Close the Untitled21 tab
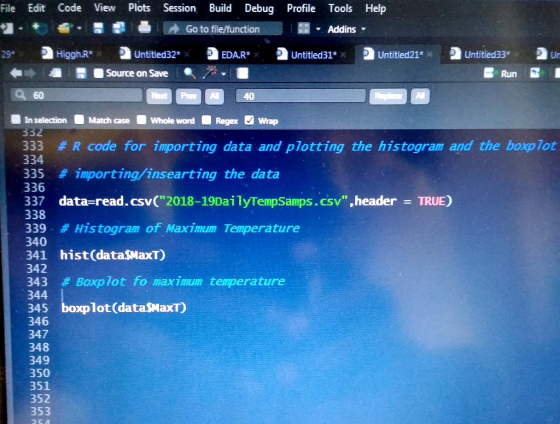This screenshot has width=560, height=424. tap(430, 55)
